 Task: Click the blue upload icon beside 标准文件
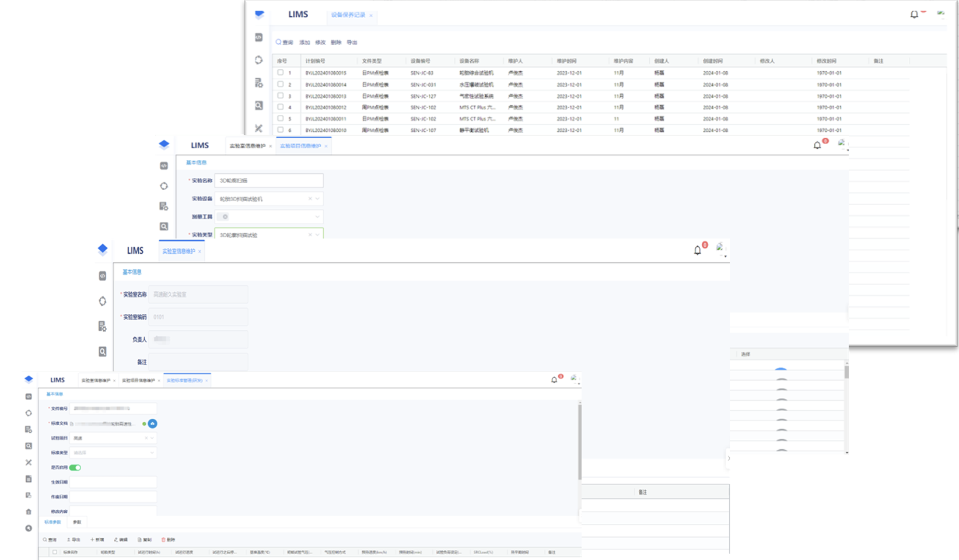[x=152, y=423]
